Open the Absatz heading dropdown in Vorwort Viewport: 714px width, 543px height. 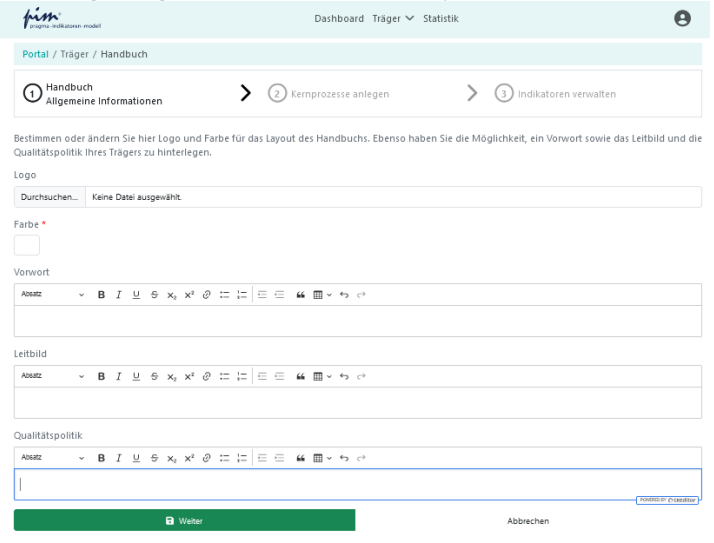click(x=52, y=295)
